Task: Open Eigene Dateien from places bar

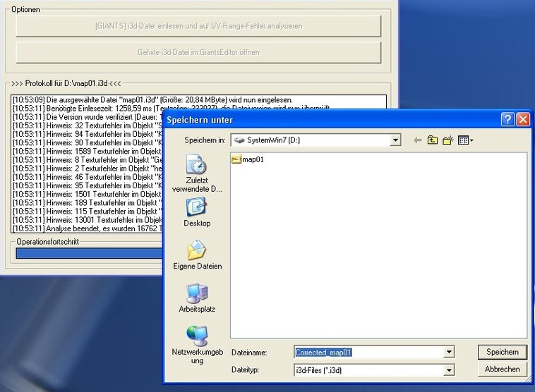Action: [197, 255]
